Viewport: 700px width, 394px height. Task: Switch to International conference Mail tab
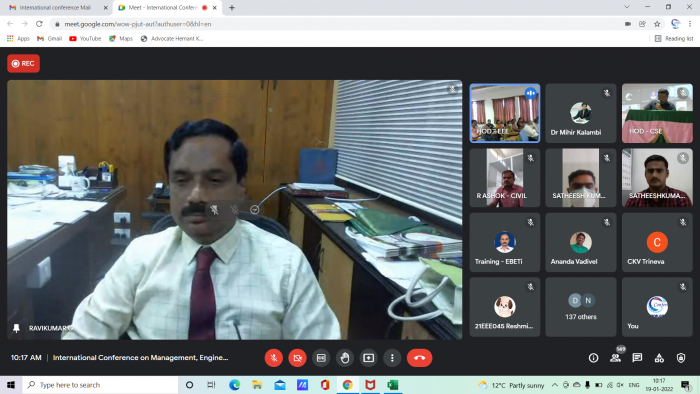click(55, 8)
